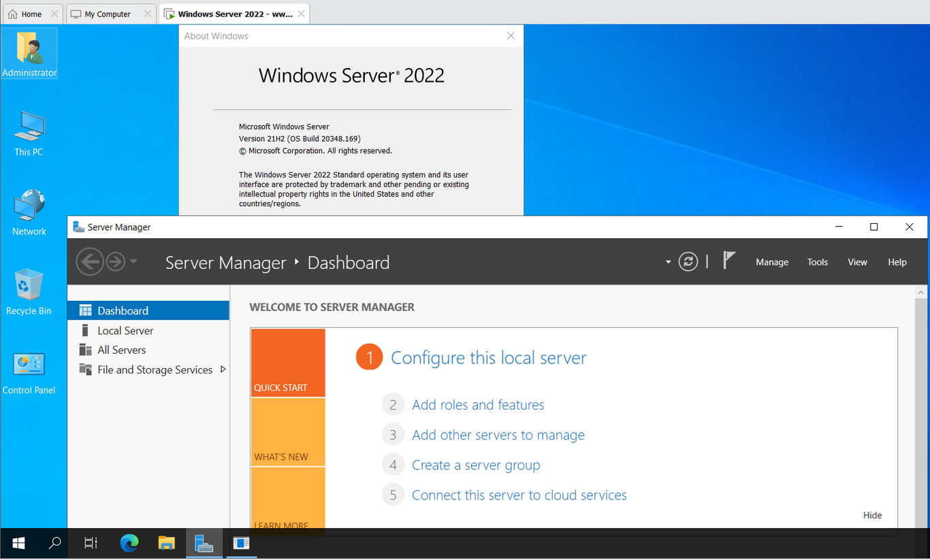The width and height of the screenshot is (930, 560).
Task: Refresh the Server Manager dashboard
Action: (x=688, y=261)
